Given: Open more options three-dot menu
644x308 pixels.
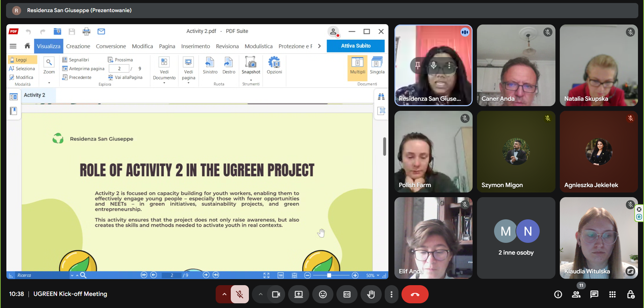Looking at the screenshot, I should (x=391, y=295).
